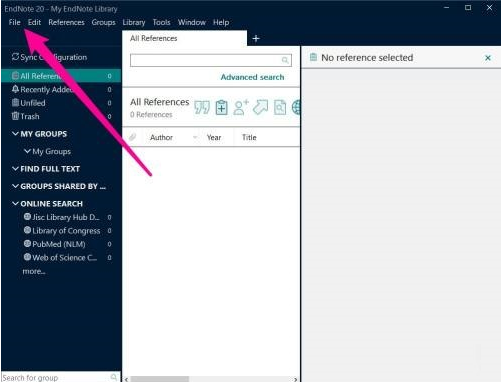Open Advanced search

(x=252, y=77)
